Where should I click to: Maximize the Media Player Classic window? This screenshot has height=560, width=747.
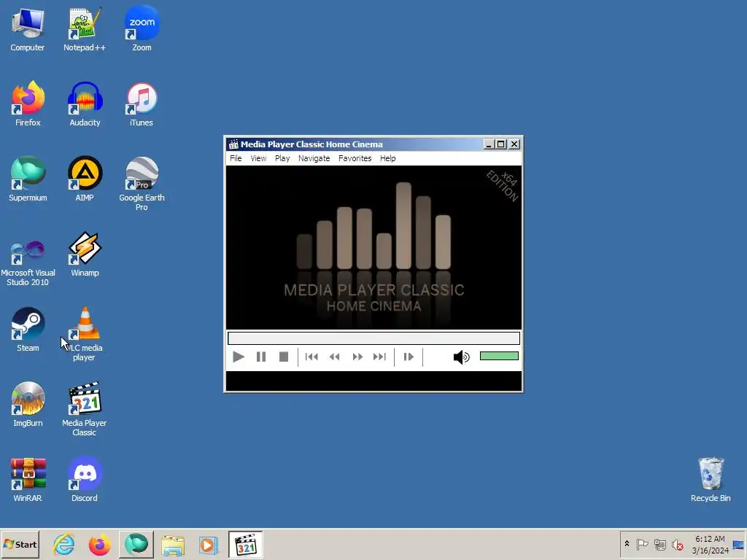[x=500, y=144]
